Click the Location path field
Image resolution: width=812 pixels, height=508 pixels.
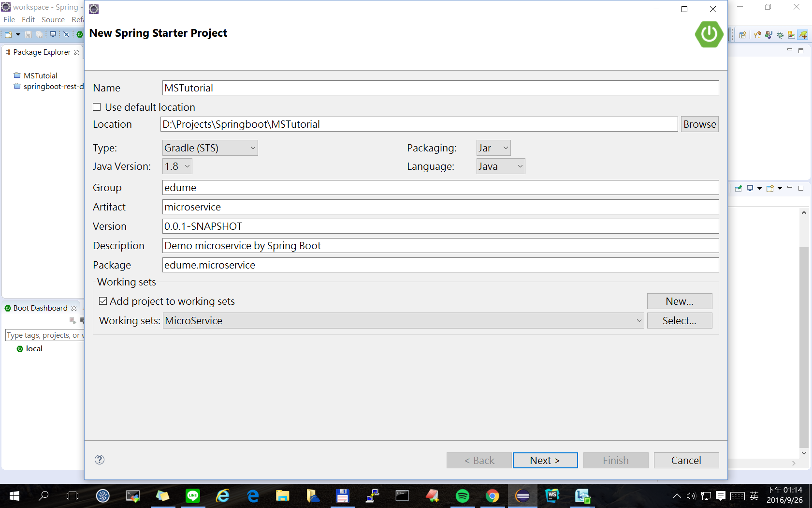coord(419,124)
